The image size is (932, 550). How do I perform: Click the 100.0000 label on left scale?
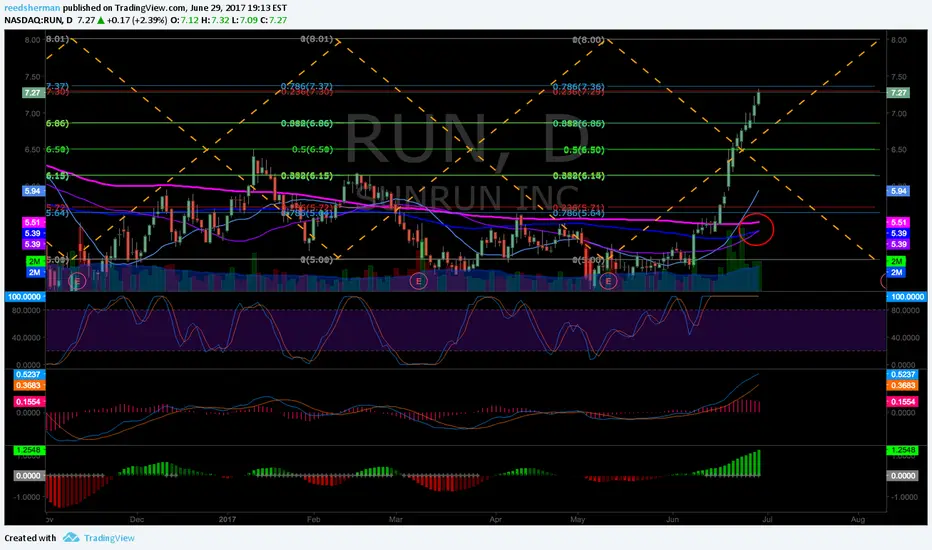[24, 296]
